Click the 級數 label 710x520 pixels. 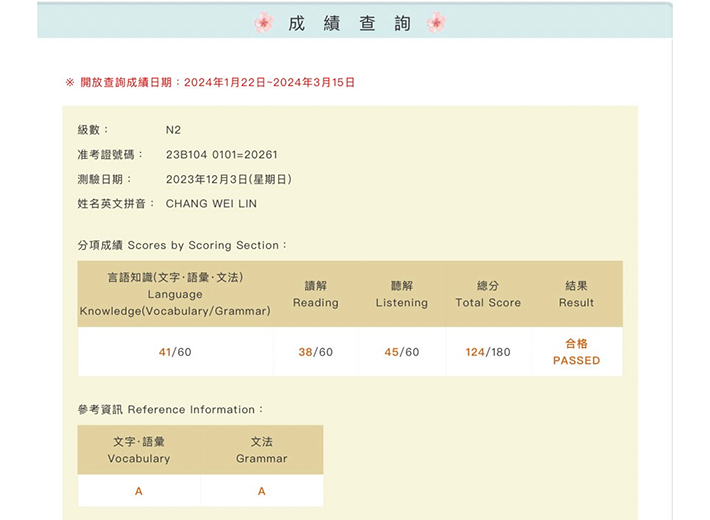pos(93,130)
